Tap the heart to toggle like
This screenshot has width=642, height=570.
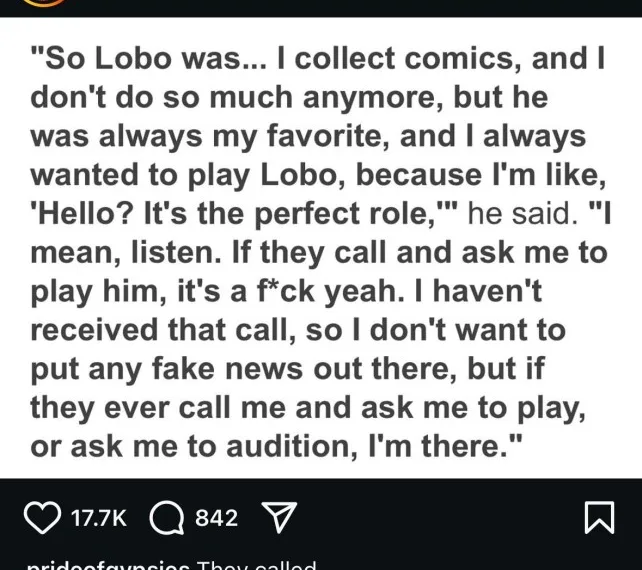click(42, 517)
